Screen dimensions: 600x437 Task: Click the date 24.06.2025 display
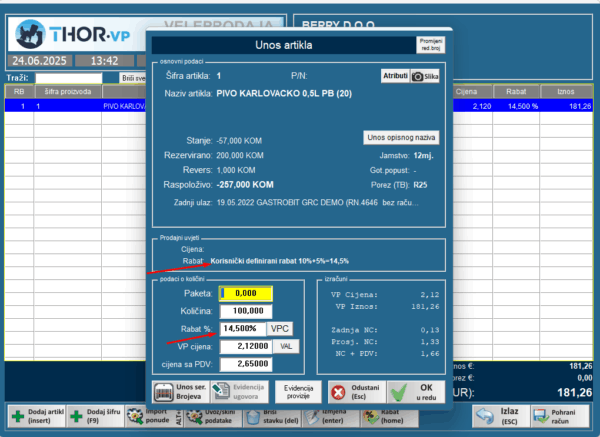click(x=39, y=61)
